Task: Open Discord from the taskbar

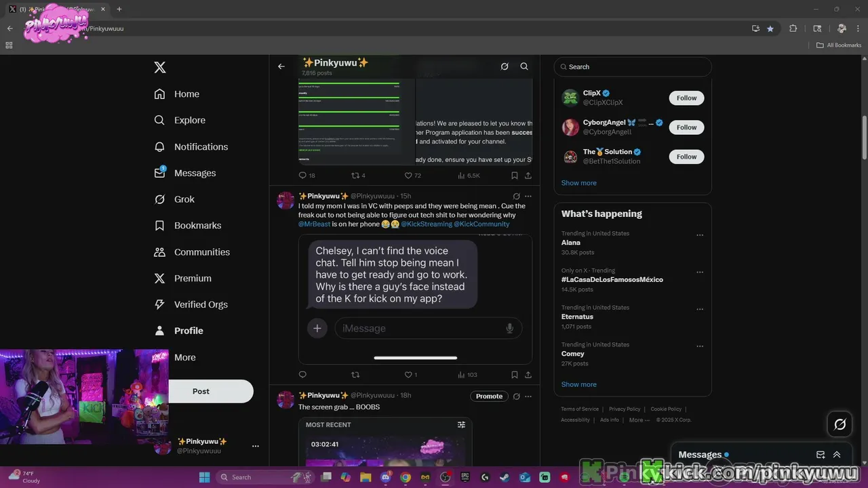Action: (x=386, y=477)
